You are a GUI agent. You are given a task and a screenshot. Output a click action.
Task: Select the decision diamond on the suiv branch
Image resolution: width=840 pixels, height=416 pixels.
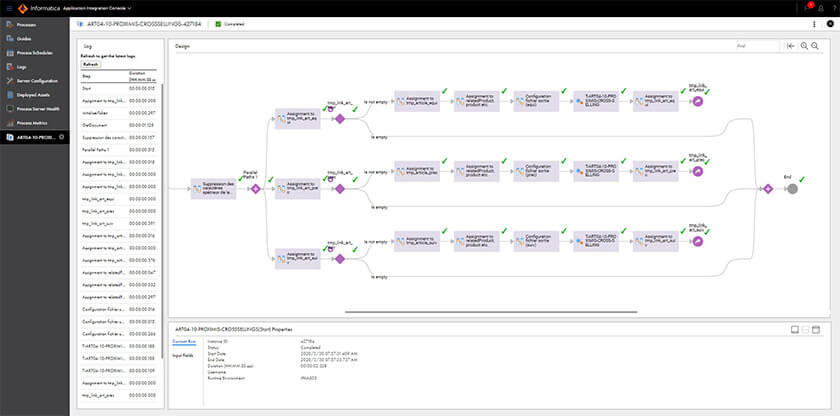point(339,259)
